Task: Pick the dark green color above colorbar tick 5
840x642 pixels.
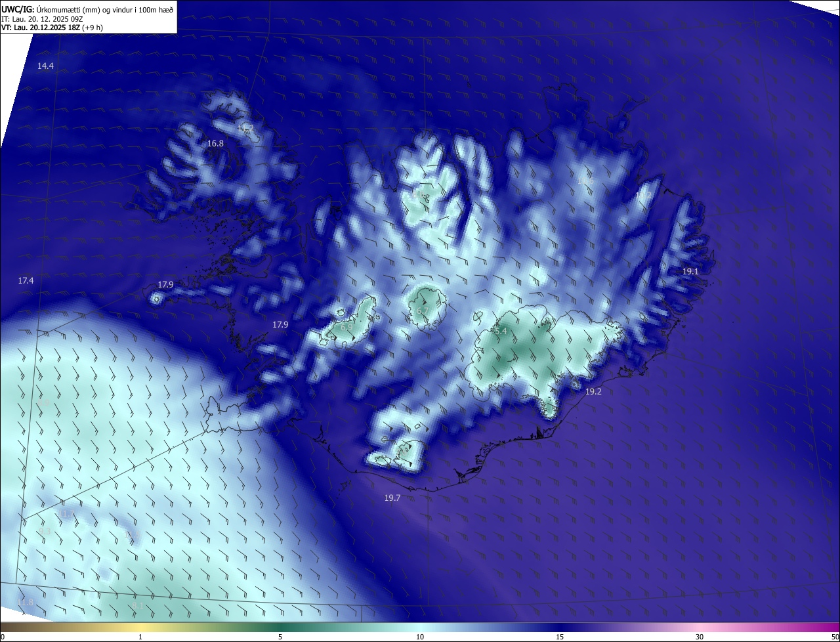Action: click(280, 628)
